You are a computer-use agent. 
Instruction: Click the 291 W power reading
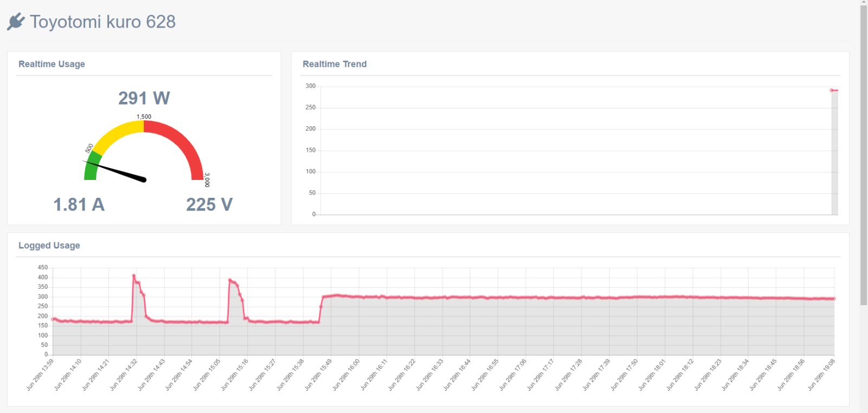(x=144, y=98)
